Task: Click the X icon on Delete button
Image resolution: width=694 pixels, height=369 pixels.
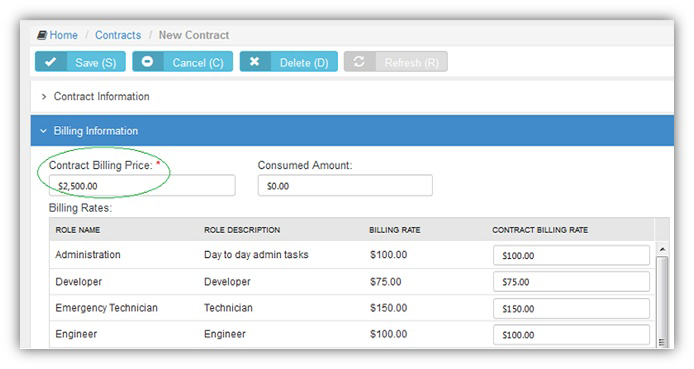Action: [254, 62]
